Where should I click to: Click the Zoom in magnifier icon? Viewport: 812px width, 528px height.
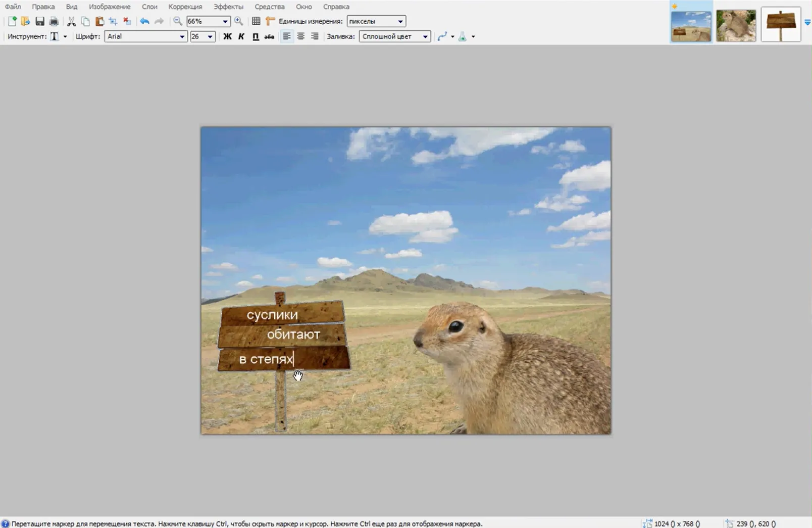239,21
